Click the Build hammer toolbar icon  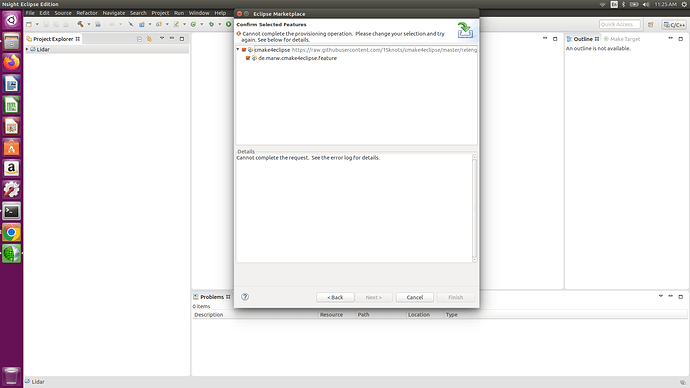[80, 24]
